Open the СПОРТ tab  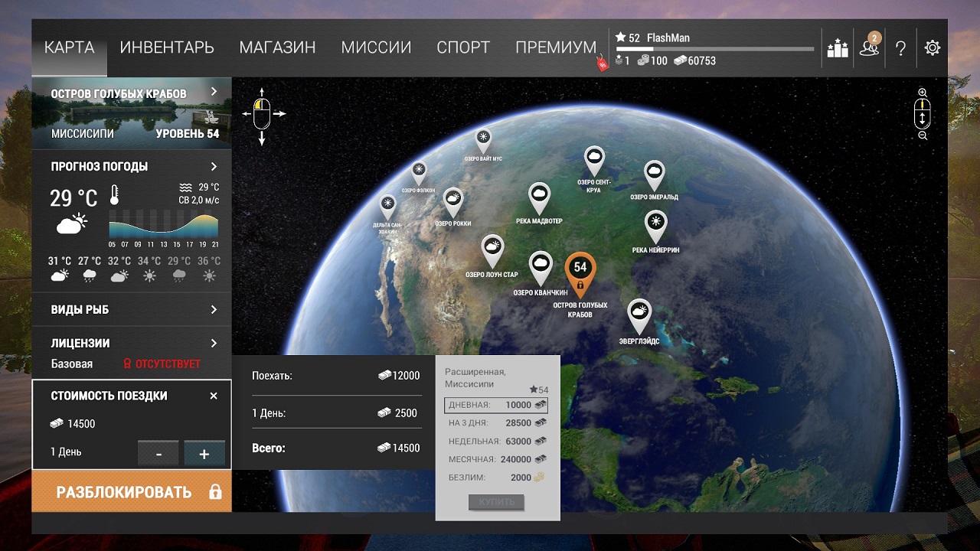click(463, 47)
